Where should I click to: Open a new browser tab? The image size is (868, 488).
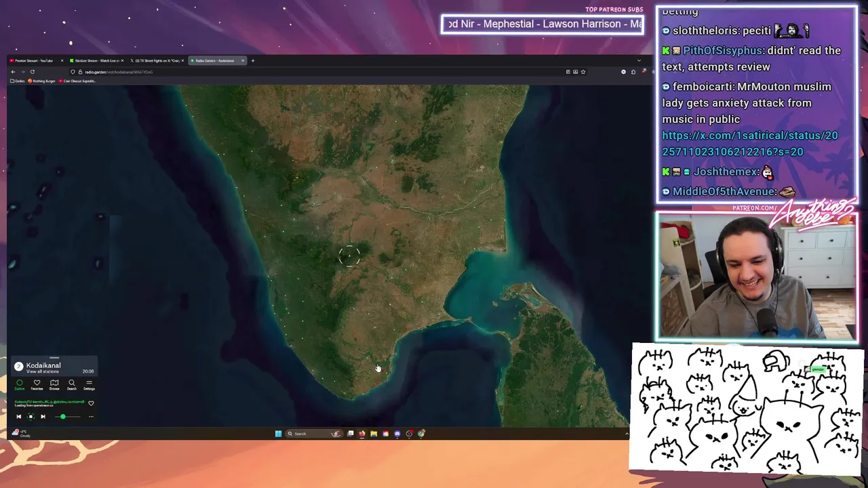[x=253, y=60]
